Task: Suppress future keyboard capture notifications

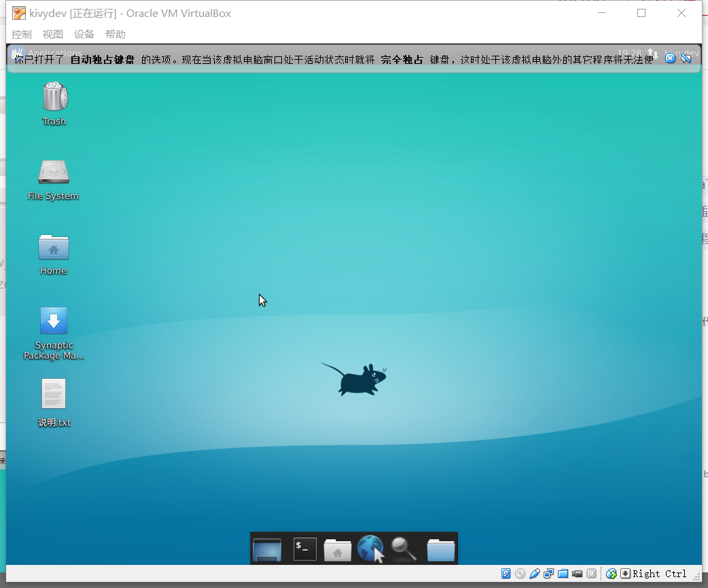Action: point(686,58)
